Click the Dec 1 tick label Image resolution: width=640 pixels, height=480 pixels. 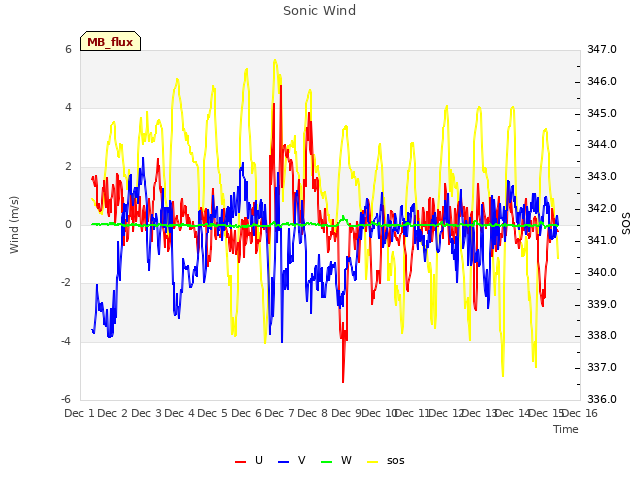[79, 413]
